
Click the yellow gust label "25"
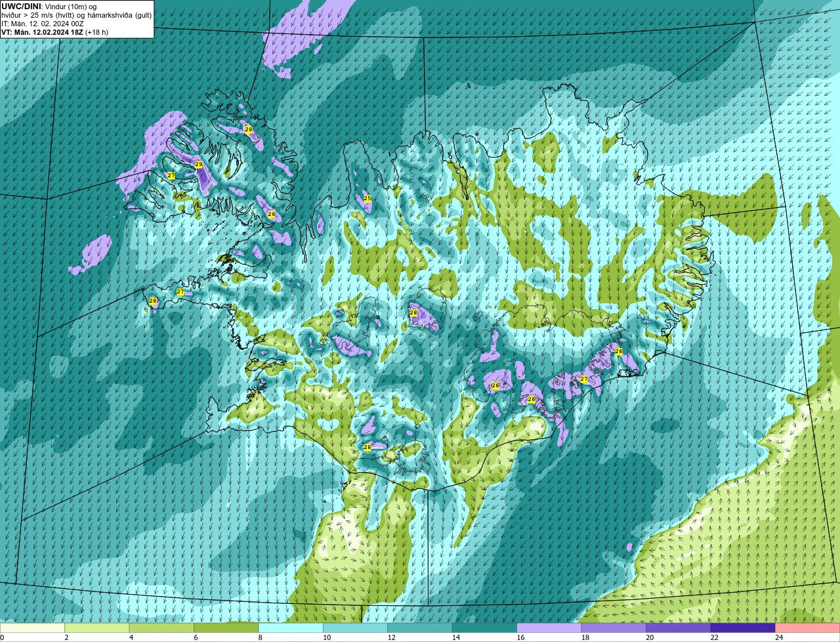pyautogui.click(x=367, y=198)
